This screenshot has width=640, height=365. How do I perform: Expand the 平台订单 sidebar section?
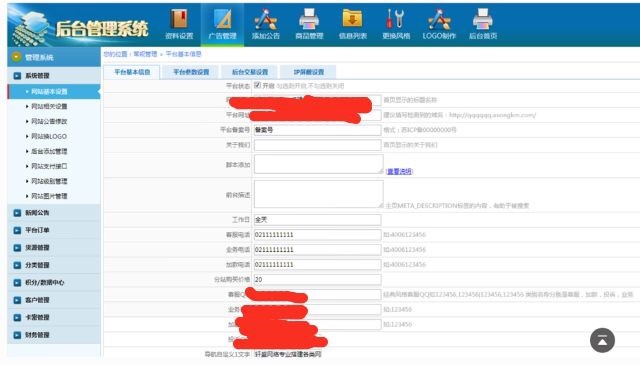pyautogui.click(x=54, y=230)
